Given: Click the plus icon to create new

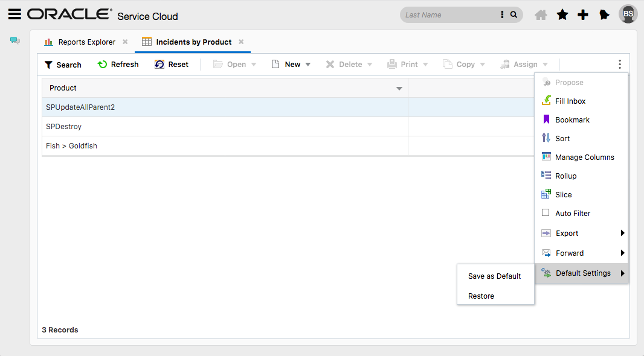Looking at the screenshot, I should point(583,15).
